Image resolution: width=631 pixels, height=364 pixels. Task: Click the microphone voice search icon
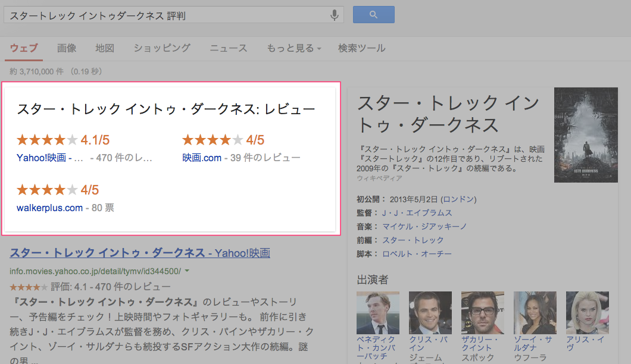[x=334, y=15]
